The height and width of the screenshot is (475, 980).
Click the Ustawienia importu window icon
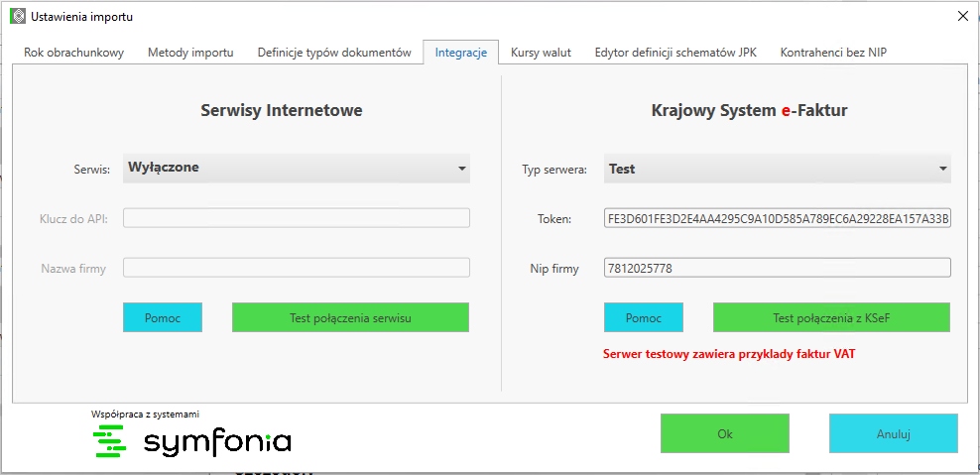tap(18, 16)
